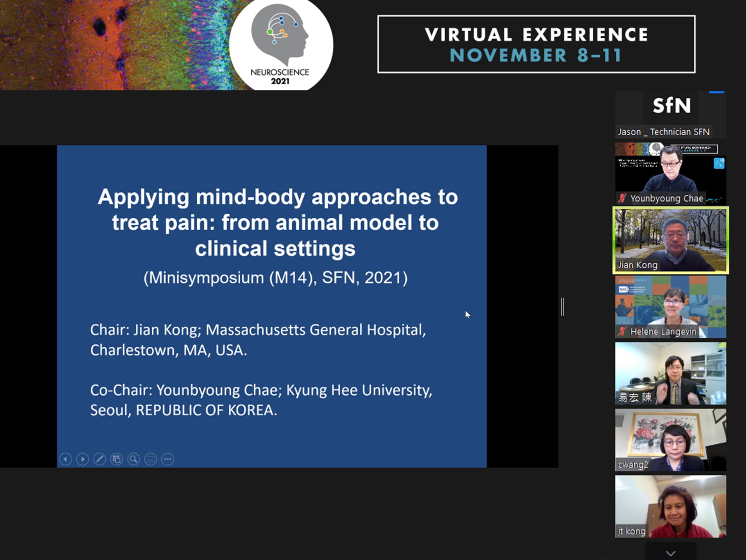Click the zoom magnifier slideshow icon
747x560 pixels.
[133, 459]
